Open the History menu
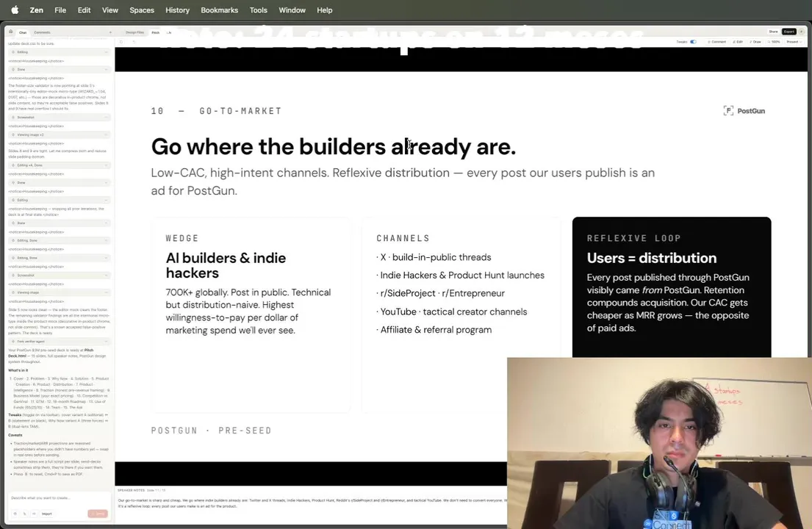This screenshot has height=529, width=812. [177, 10]
